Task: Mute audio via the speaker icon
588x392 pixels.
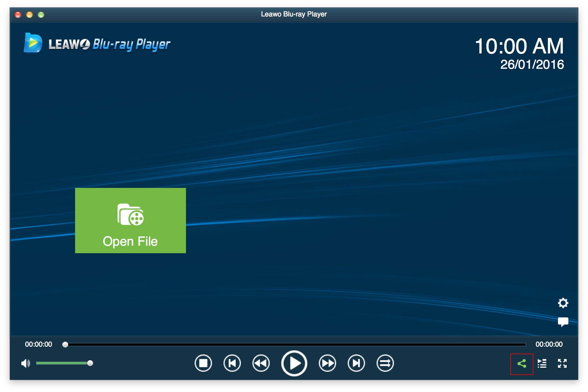Action: point(25,363)
